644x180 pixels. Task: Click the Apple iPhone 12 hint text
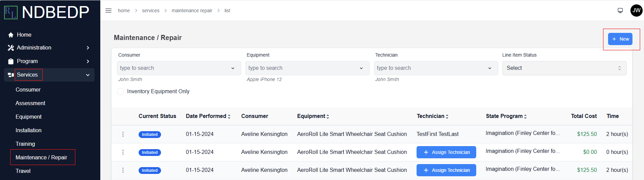(264, 79)
